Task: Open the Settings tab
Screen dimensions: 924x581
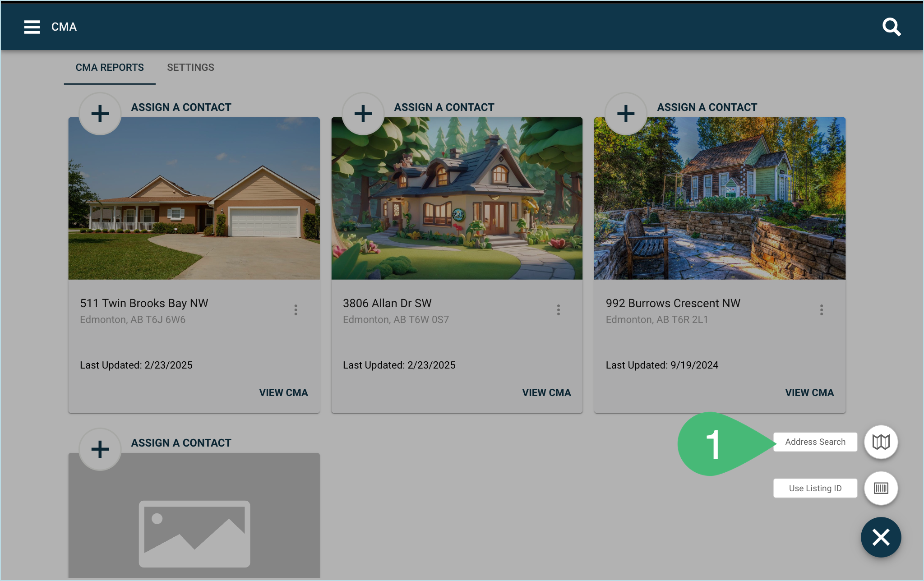Action: 190,68
